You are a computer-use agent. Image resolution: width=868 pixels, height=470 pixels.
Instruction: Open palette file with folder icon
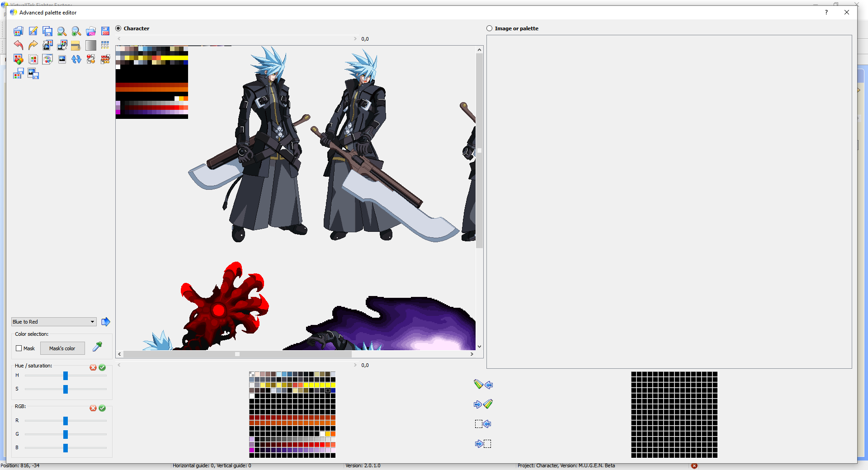[19, 31]
